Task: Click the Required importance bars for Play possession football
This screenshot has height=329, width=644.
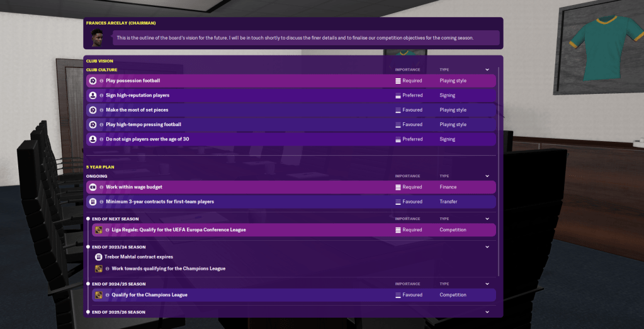Action: [398, 81]
